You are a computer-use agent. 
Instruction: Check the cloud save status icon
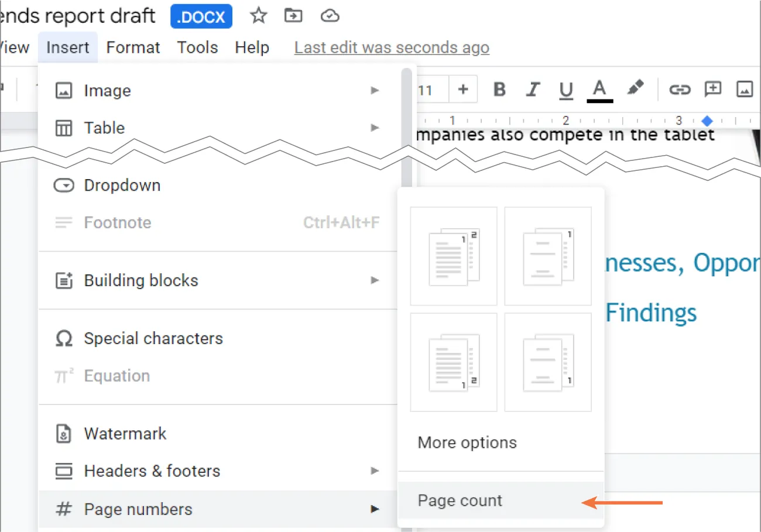coord(330,16)
